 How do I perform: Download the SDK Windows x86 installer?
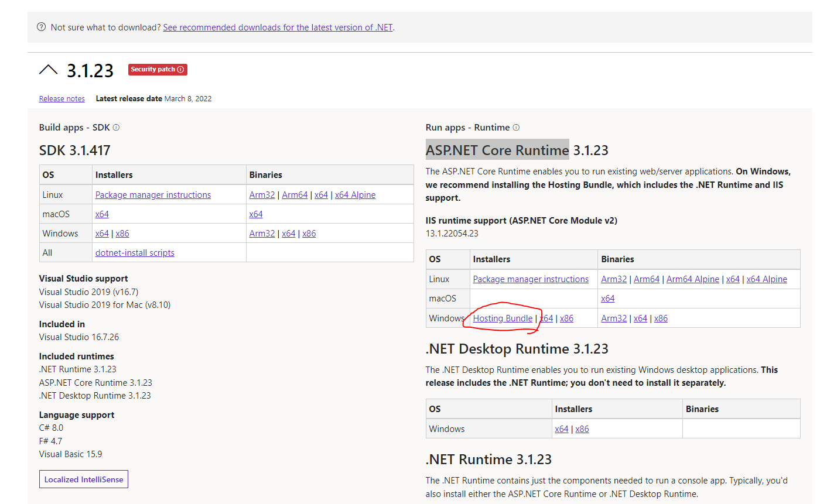122,234
